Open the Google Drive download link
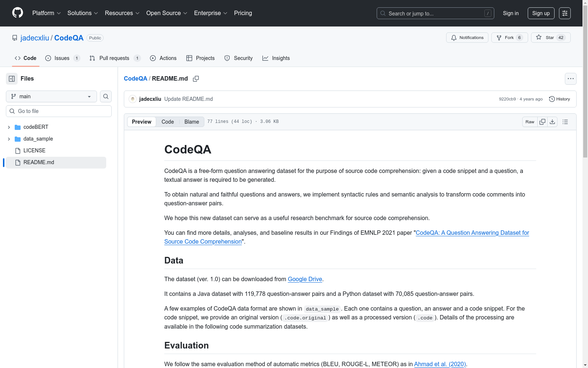This screenshot has width=588, height=368. pyautogui.click(x=305, y=279)
